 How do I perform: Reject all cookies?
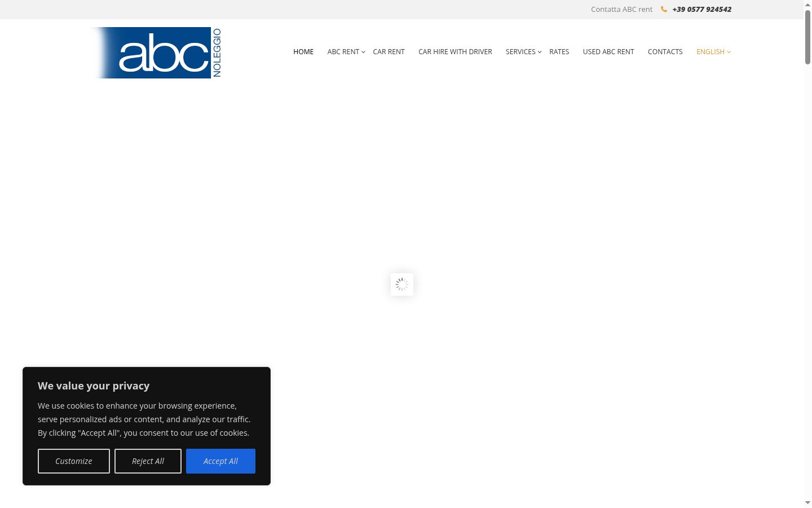[x=148, y=461]
